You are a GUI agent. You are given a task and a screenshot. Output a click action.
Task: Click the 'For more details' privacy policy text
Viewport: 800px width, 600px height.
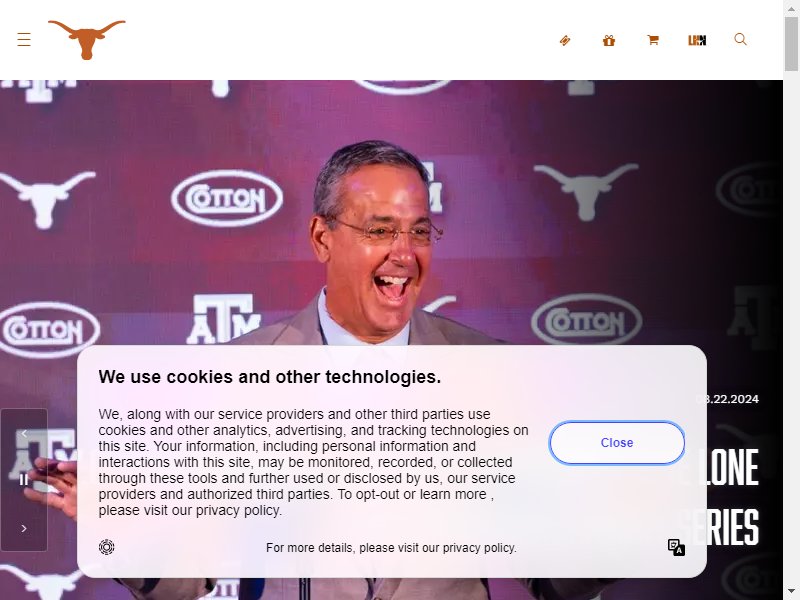[391, 548]
